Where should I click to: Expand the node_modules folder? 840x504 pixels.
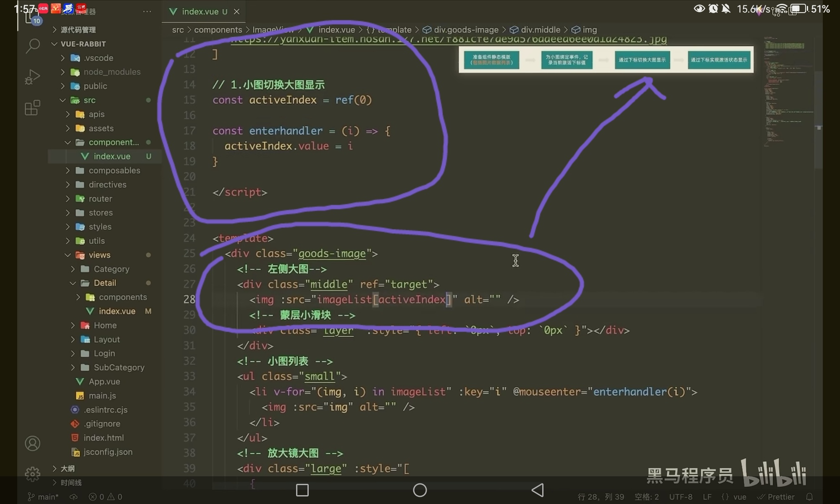tap(112, 72)
